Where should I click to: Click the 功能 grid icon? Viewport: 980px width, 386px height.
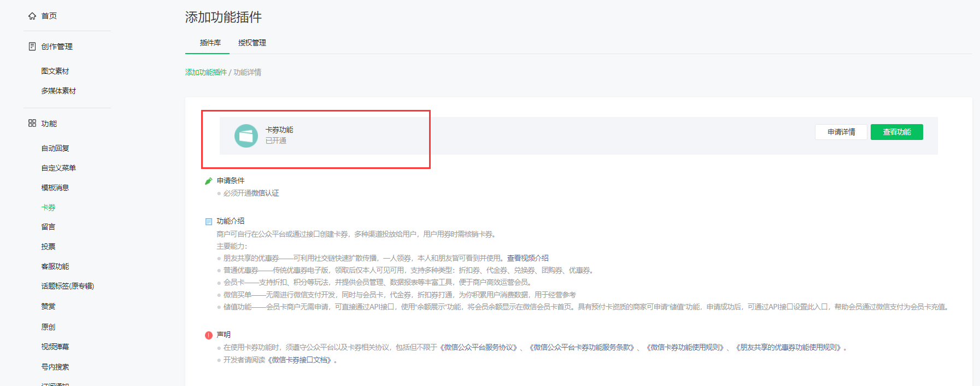point(32,124)
